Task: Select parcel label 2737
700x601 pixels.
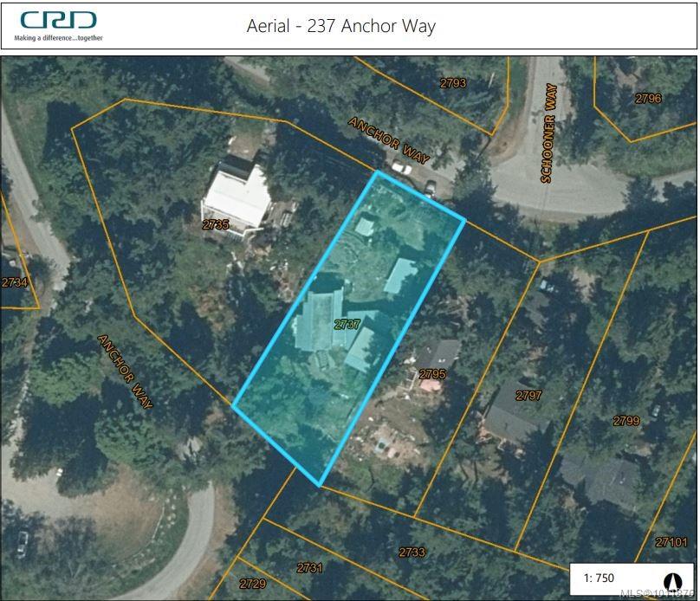Action: tap(347, 325)
